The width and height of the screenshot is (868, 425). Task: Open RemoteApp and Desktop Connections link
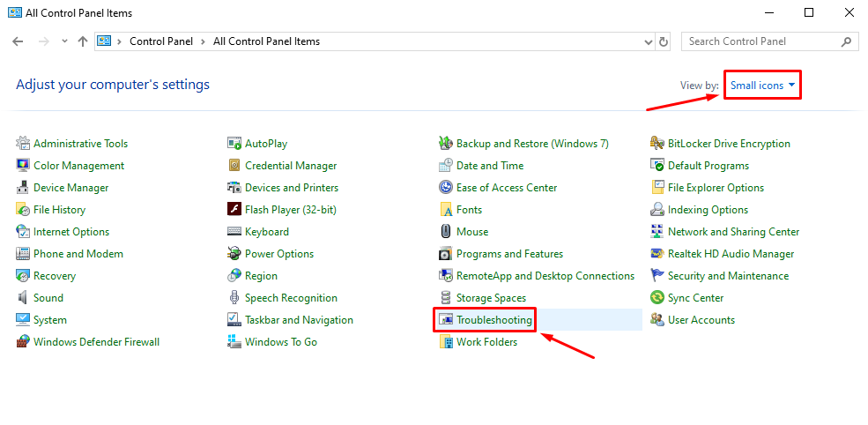[x=545, y=276]
